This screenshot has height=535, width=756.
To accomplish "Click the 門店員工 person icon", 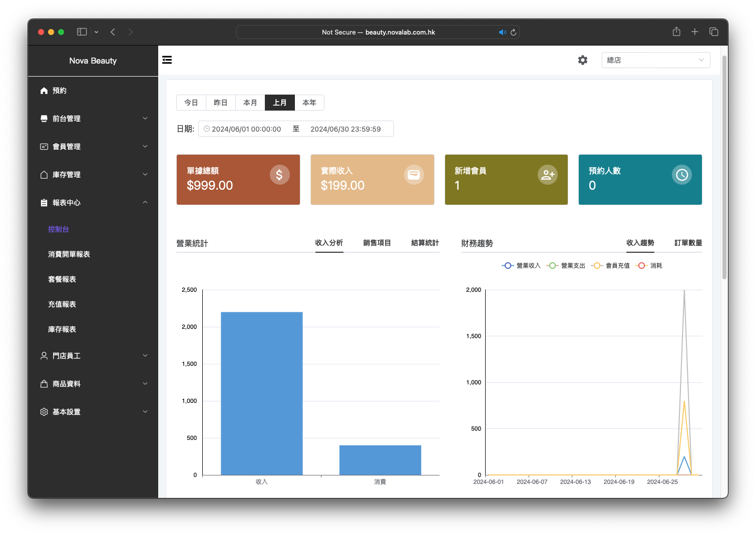I will pos(44,356).
